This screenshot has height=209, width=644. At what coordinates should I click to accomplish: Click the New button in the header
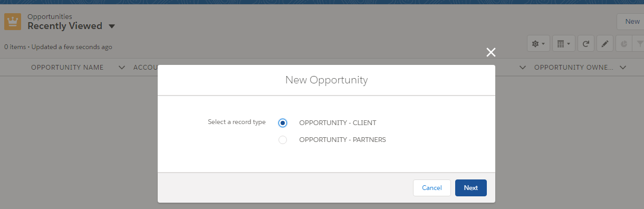pyautogui.click(x=632, y=22)
